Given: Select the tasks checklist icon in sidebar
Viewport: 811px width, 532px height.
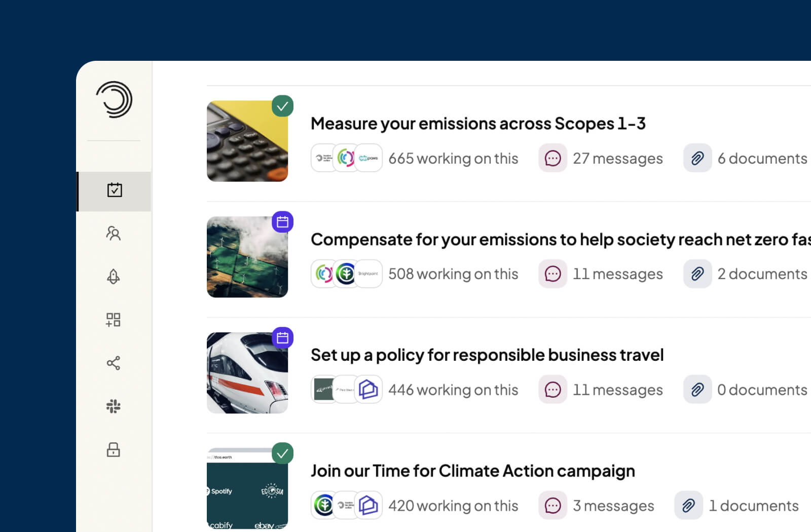Looking at the screenshot, I should pos(115,191).
